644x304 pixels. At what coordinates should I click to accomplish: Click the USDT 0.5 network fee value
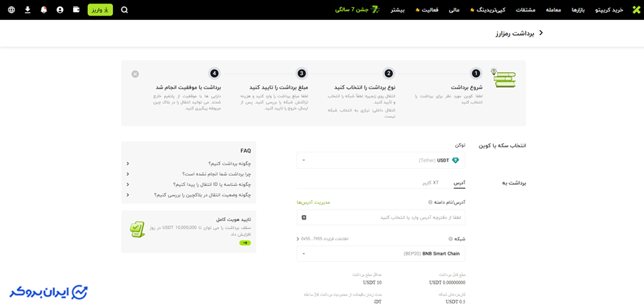pyautogui.click(x=456, y=302)
